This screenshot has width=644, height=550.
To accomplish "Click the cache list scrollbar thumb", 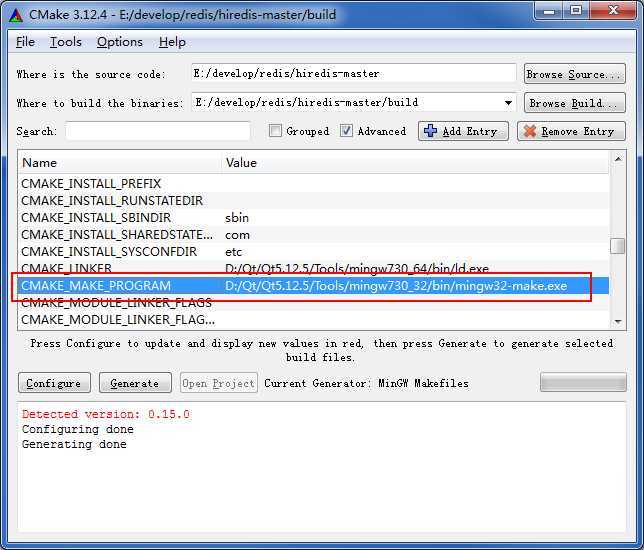I will 617,246.
